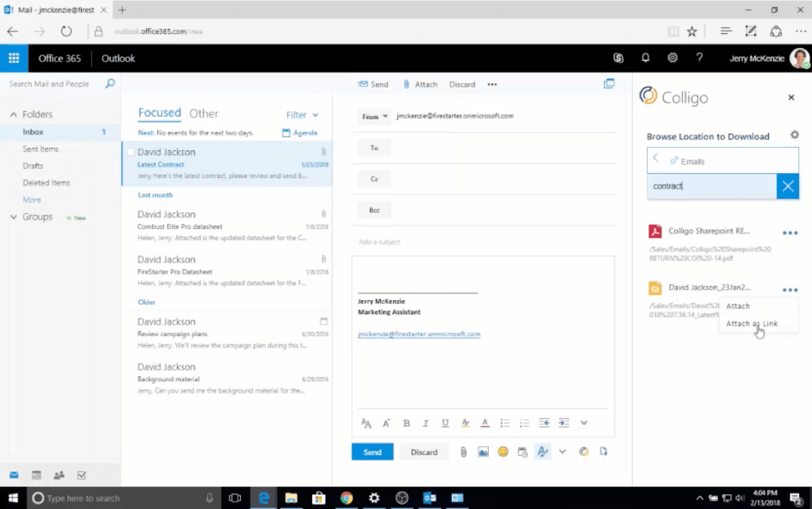This screenshot has height=509, width=812.
Task: Open the Filter dropdown in message list
Action: coord(302,115)
